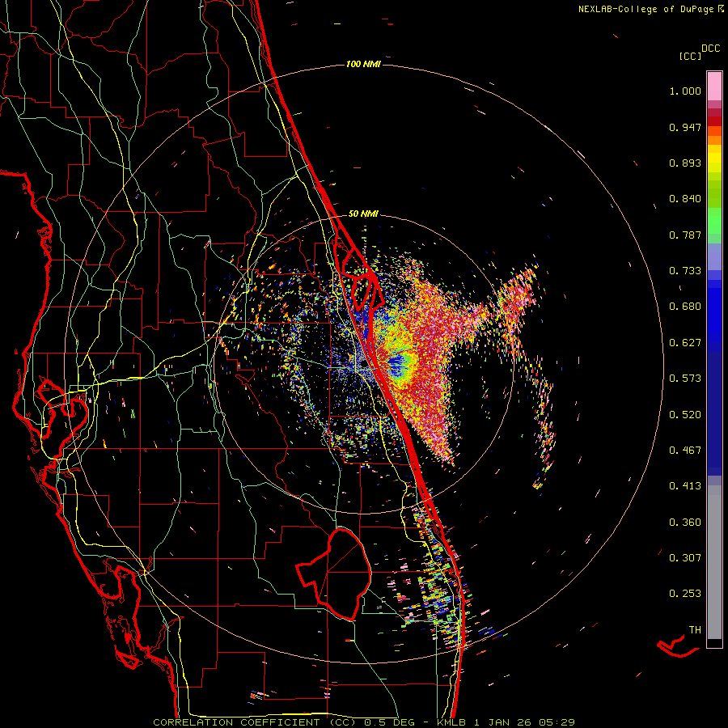The width and height of the screenshot is (728, 728).
Task: Click the DCC label above the color bar
Action: 710,49
